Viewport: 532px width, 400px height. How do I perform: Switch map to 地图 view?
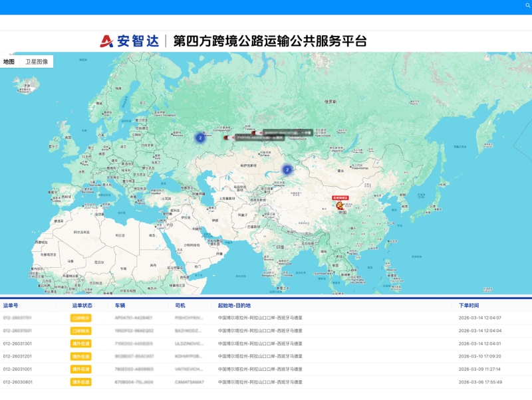click(9, 62)
